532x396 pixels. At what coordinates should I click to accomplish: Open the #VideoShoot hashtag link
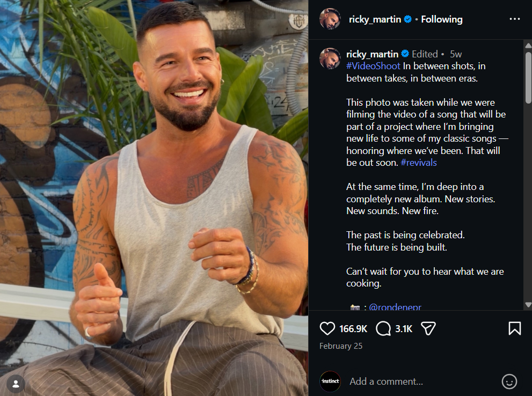point(373,66)
